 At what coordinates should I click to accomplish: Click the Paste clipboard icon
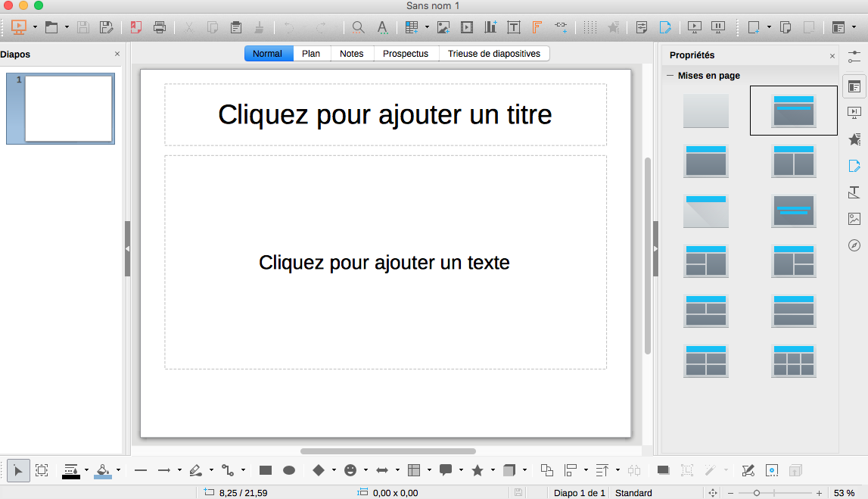click(236, 27)
